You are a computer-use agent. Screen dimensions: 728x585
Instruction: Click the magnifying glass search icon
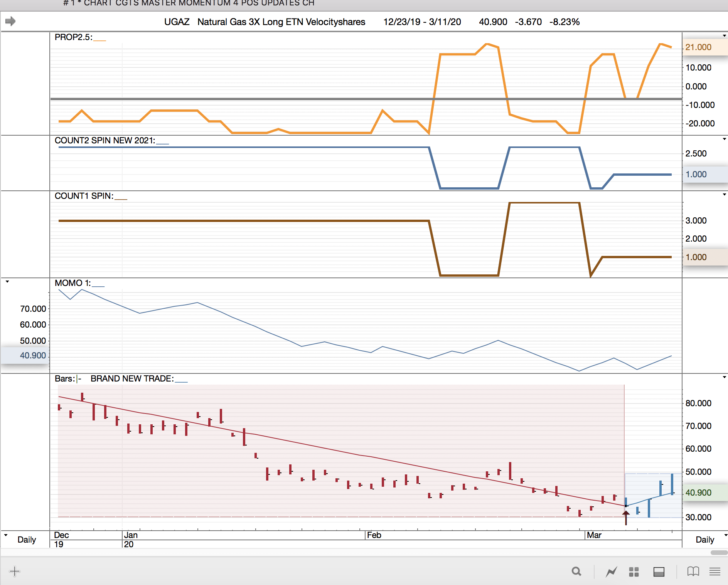pos(576,571)
